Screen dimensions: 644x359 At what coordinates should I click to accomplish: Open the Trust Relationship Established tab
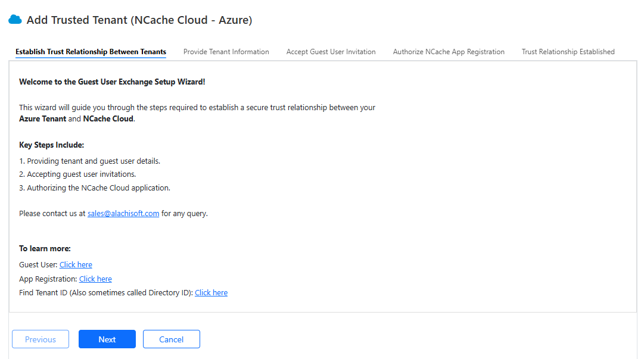pos(568,52)
